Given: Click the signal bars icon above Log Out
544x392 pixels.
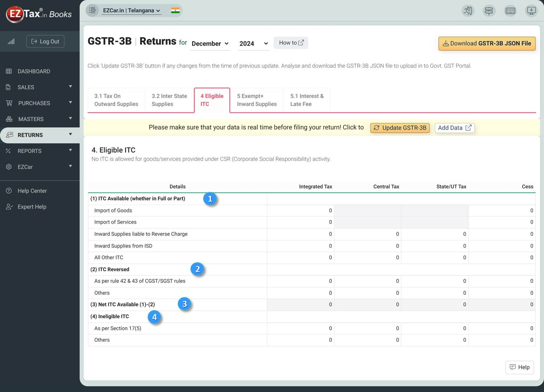Looking at the screenshot, I should click(11, 41).
